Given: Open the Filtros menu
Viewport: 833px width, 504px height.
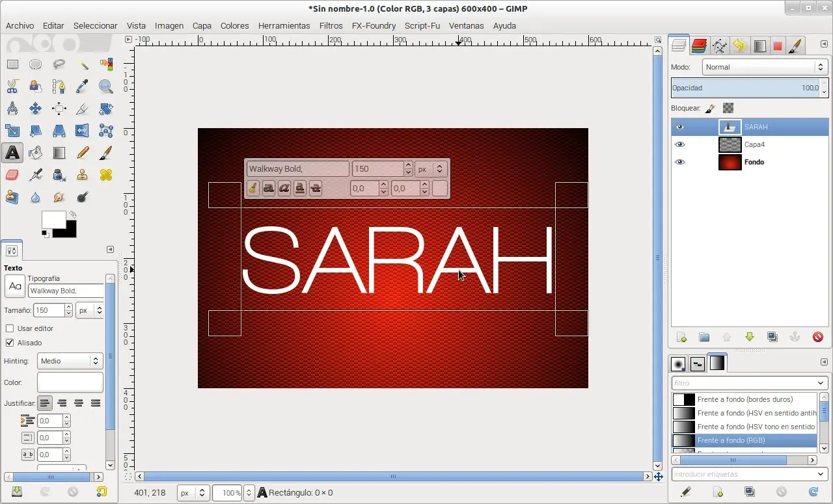Looking at the screenshot, I should pos(331,26).
